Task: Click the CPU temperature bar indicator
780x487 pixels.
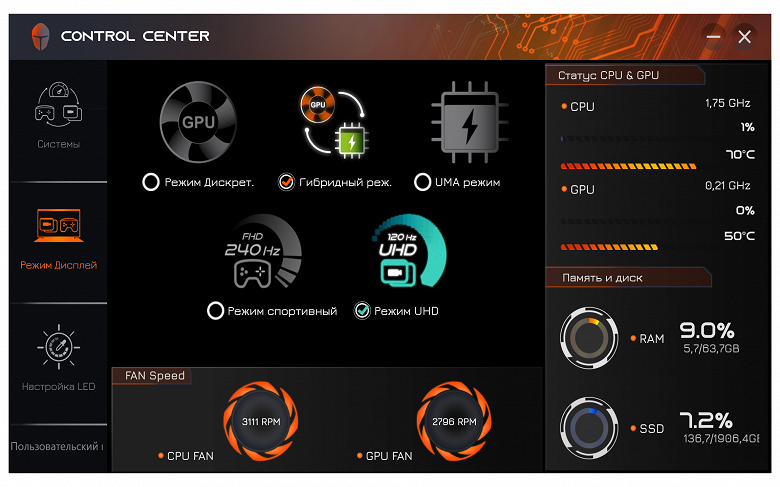Action: point(628,166)
